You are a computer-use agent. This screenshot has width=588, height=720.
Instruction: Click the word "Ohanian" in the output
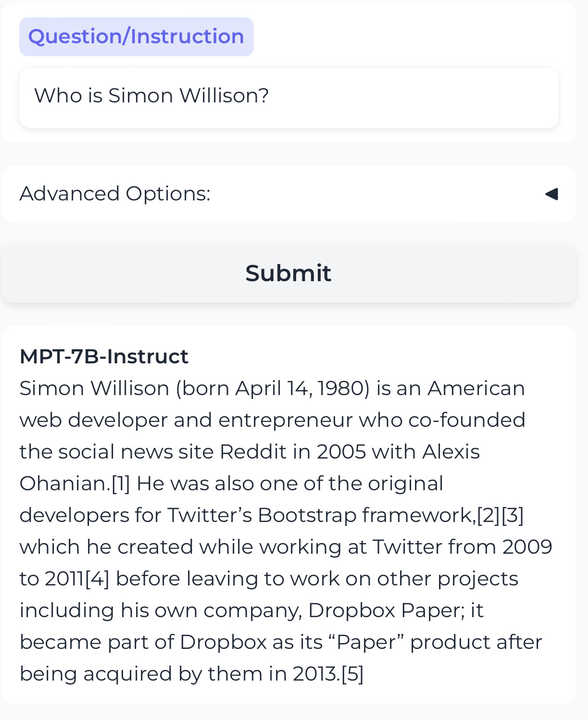(64, 484)
